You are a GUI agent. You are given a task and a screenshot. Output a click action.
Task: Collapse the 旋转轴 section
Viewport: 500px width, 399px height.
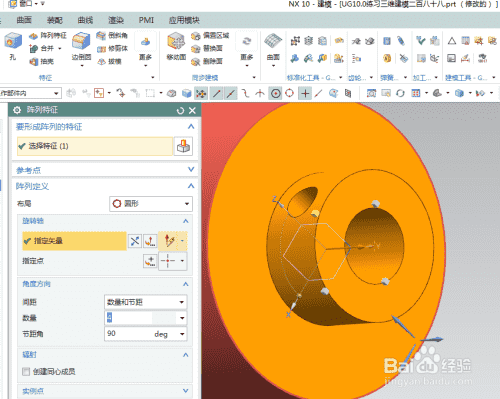186,221
